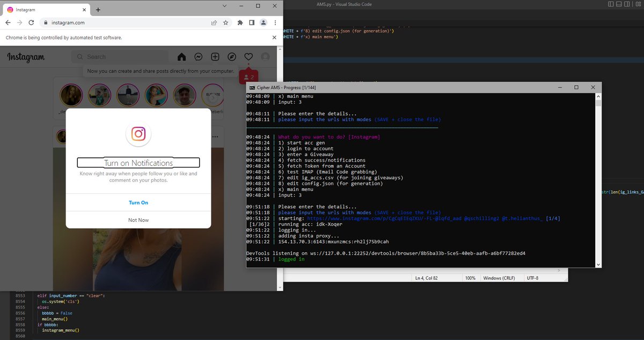Click the new post plus icon

215,57
